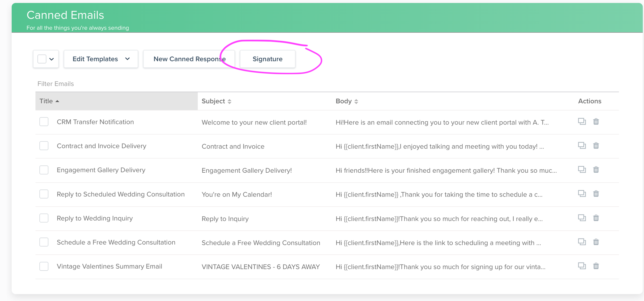Check Schedule a Free Wedding Consultation checkbox
The height and width of the screenshot is (301, 644).
point(44,242)
